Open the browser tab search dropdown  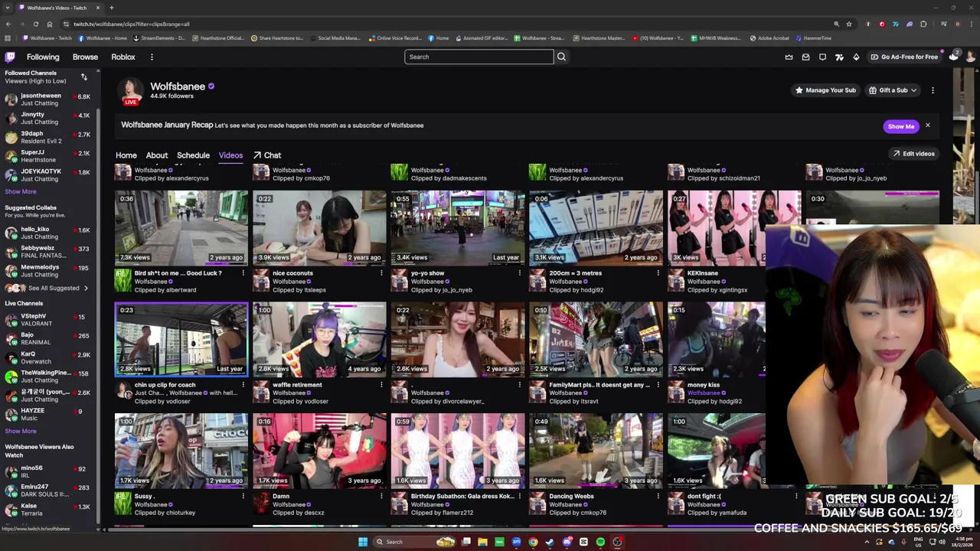click(8, 8)
